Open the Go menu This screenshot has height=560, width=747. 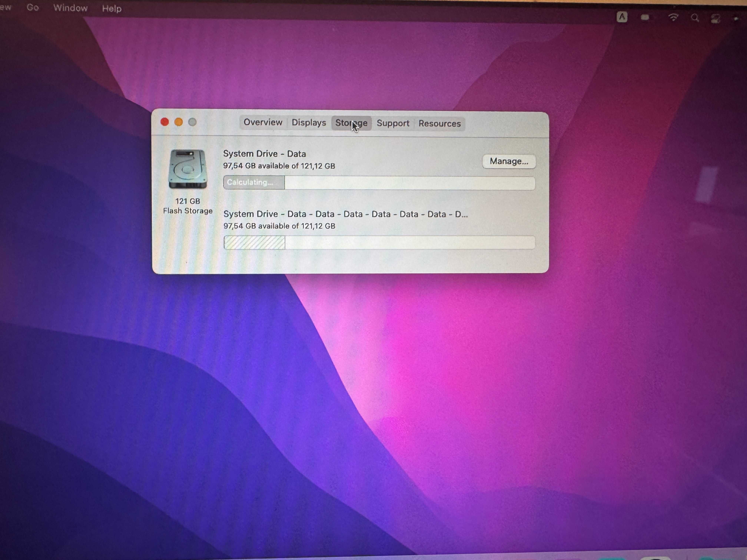point(32,7)
